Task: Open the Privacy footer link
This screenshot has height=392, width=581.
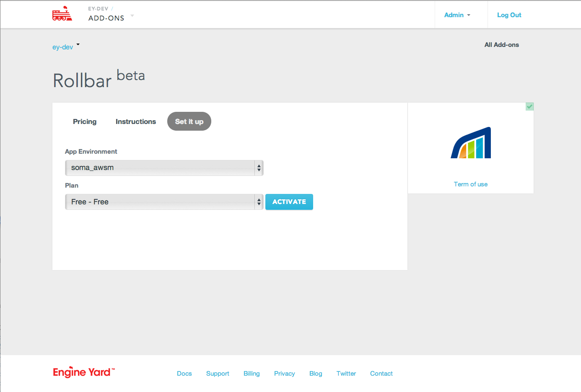Action: (285, 374)
